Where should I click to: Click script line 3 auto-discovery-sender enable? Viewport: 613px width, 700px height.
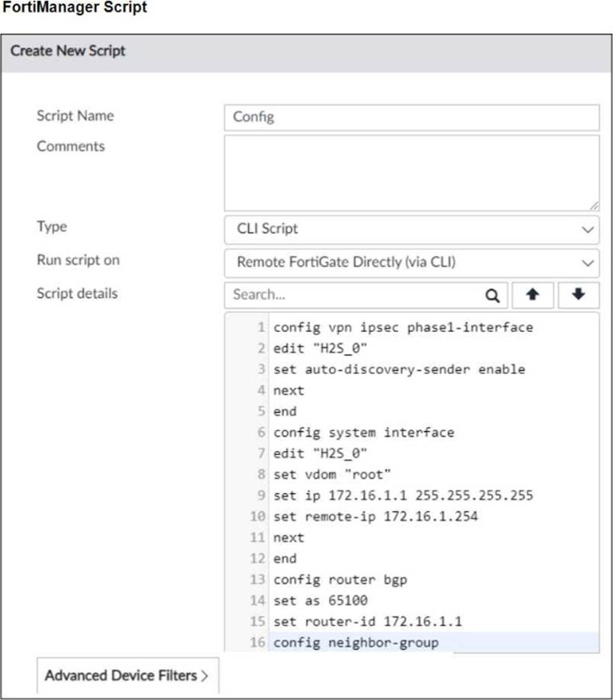click(x=399, y=369)
